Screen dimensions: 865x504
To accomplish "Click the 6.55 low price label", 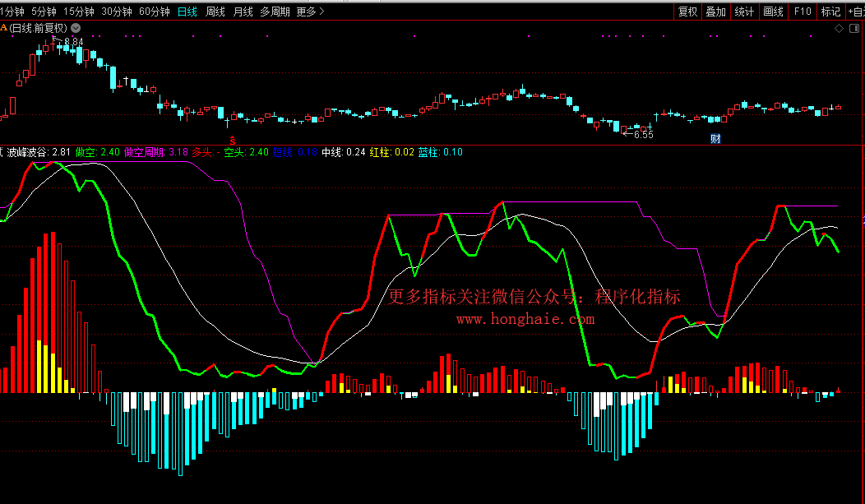I will (642, 134).
